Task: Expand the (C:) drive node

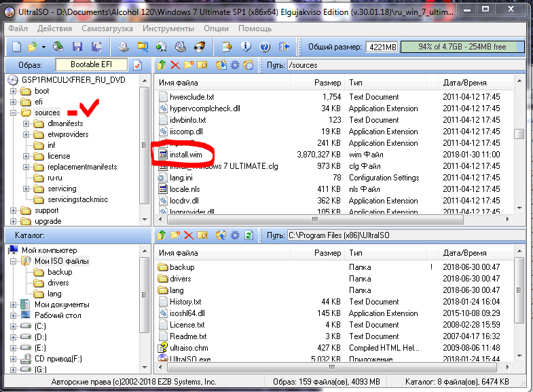Action: (x=13, y=326)
